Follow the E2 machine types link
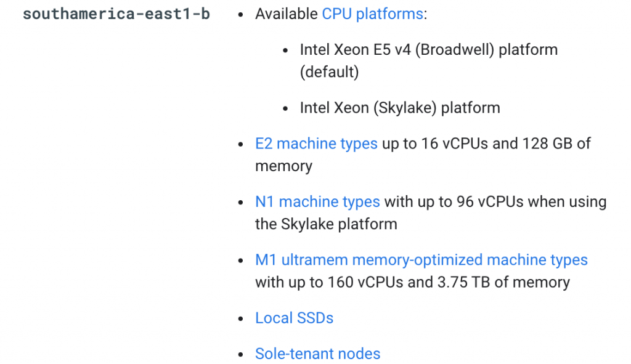The image size is (631, 364). [316, 144]
